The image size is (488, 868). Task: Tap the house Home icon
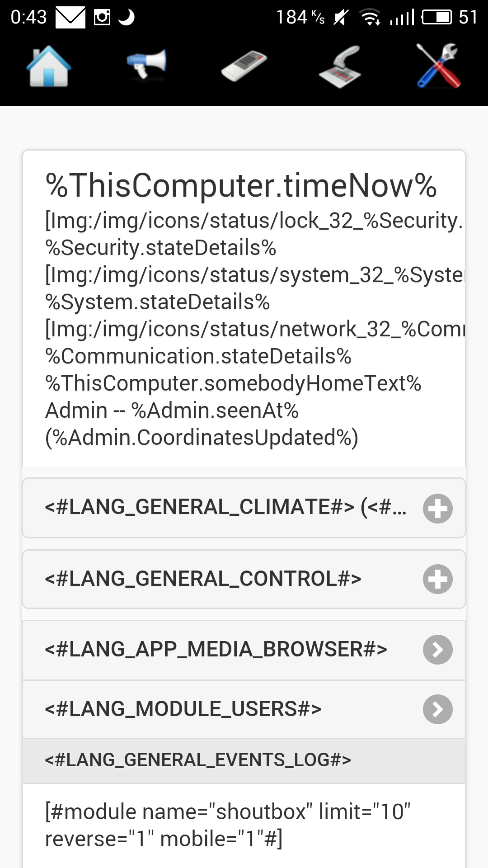[49, 66]
